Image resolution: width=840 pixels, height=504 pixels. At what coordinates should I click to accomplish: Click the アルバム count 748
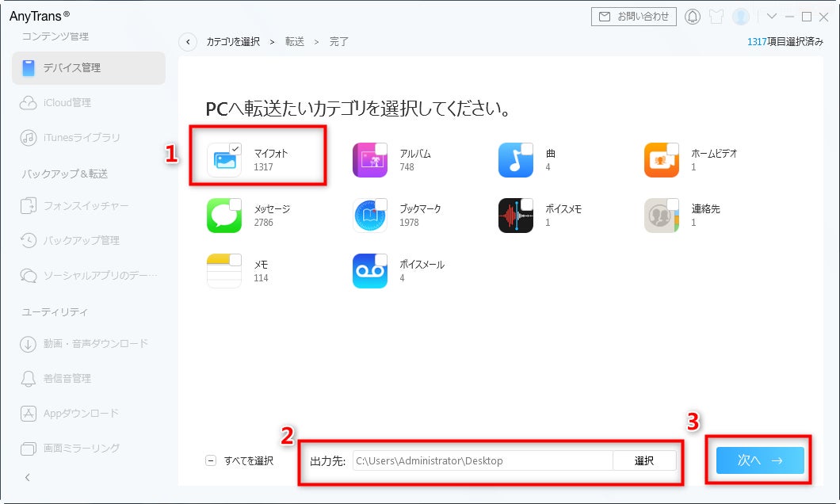tap(407, 167)
